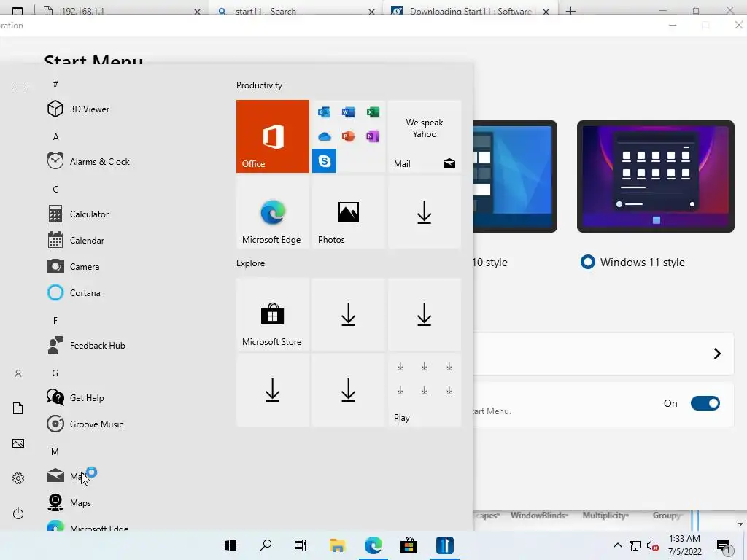This screenshot has width=747, height=560.
Task: Choose the Windows 10 style preview thumbnail
Action: (x=515, y=176)
